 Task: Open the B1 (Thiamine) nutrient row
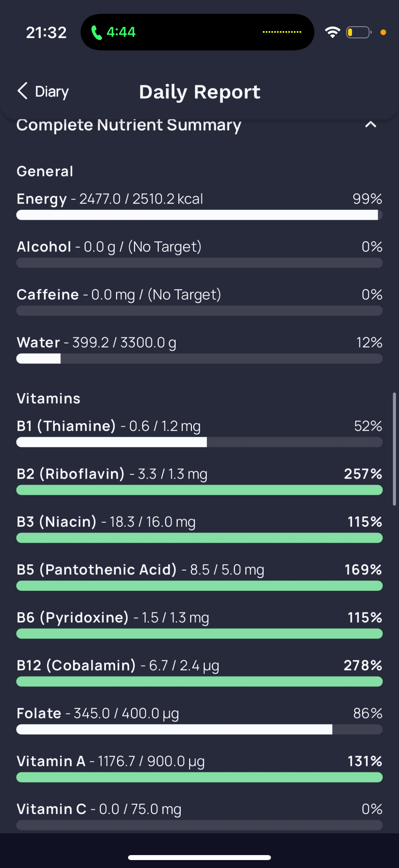click(199, 433)
